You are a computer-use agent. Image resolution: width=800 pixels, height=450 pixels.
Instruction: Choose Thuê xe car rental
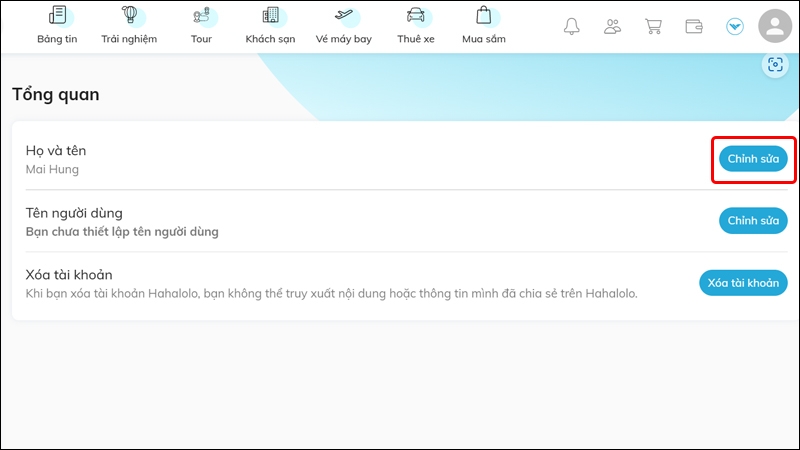(416, 25)
